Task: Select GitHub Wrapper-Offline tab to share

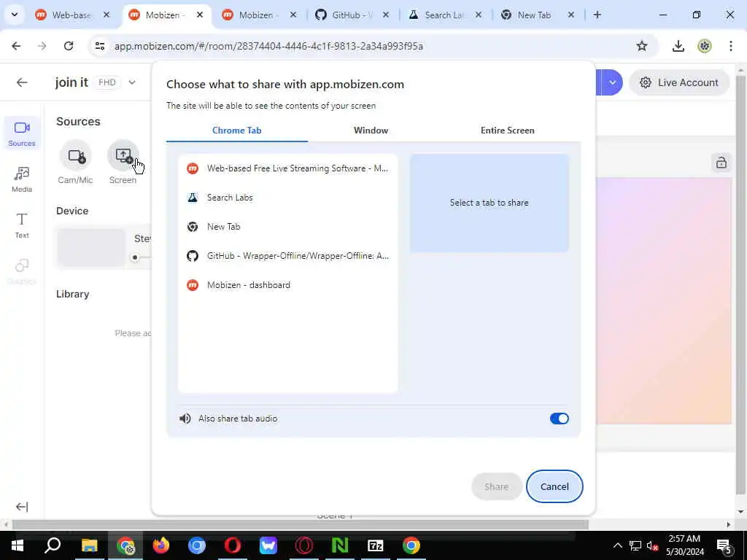Action: [x=287, y=256]
